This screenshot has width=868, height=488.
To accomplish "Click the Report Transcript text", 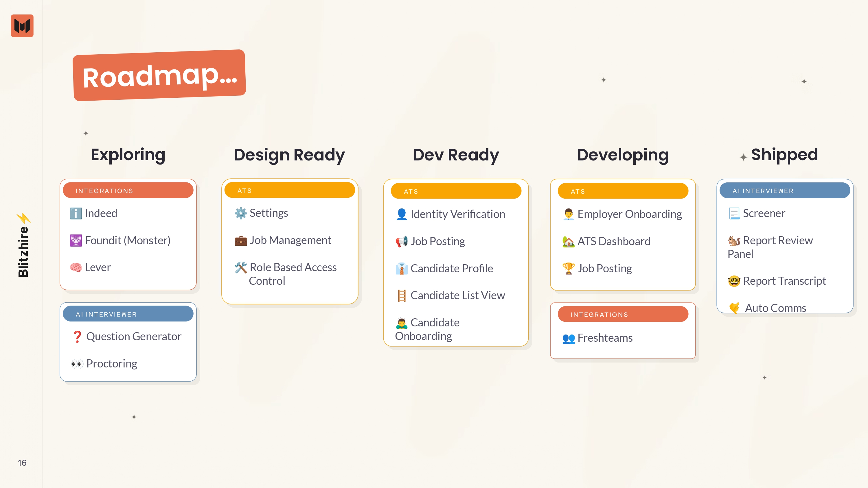I will click(x=784, y=281).
